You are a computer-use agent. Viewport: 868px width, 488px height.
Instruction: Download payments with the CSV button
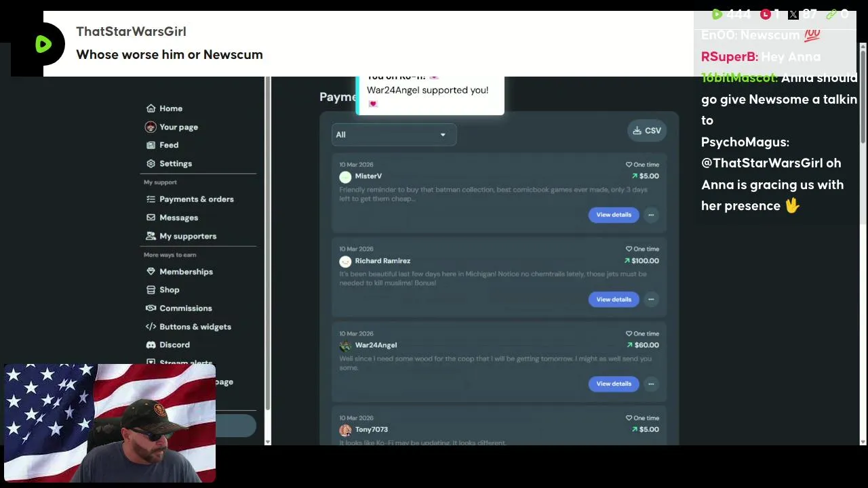pyautogui.click(x=647, y=131)
